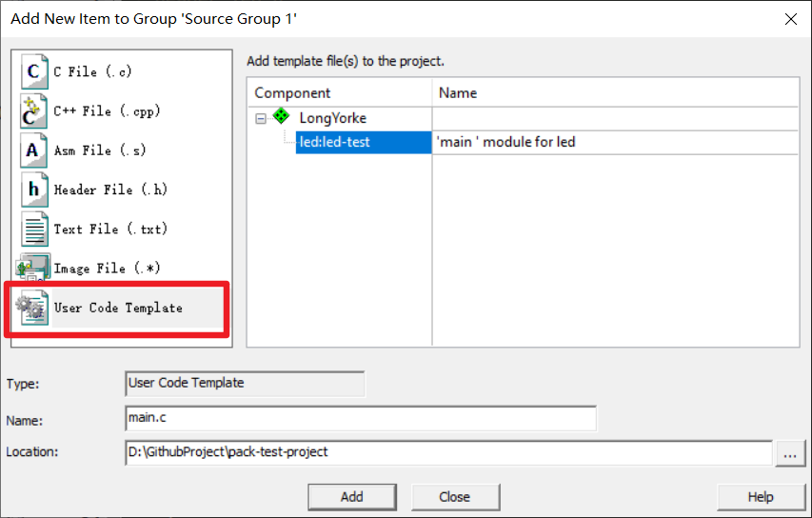Close the dialog with the title bar X
This screenshot has height=518, width=812.
[x=790, y=18]
